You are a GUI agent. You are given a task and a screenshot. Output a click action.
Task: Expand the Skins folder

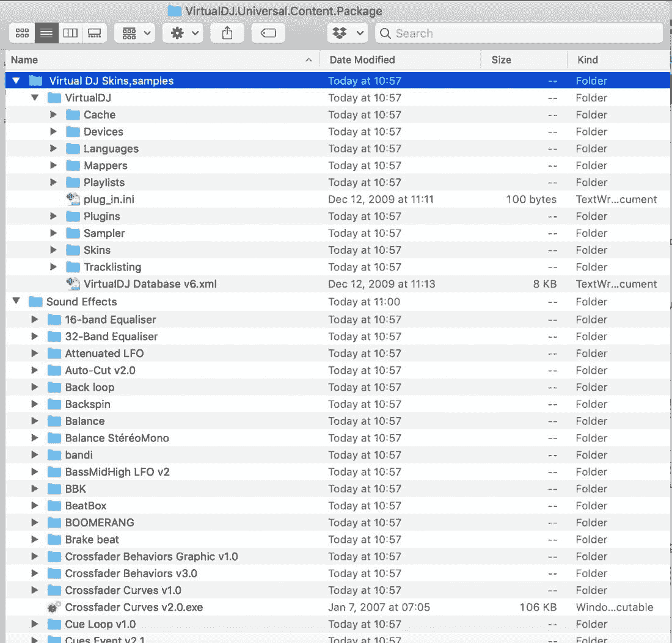(53, 250)
